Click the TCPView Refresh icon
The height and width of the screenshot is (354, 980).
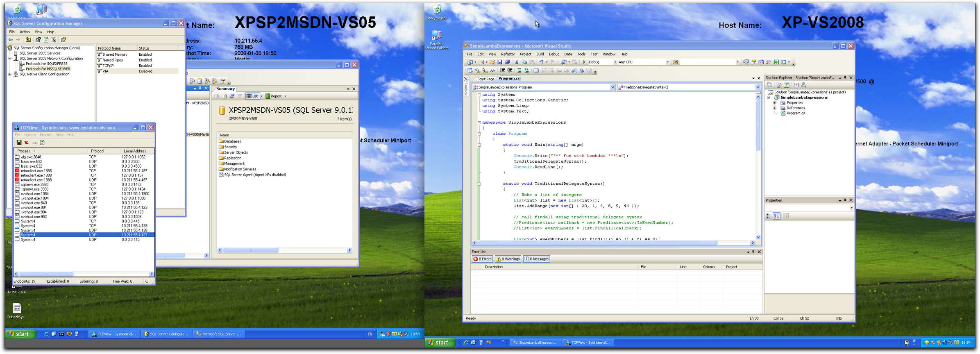[42, 143]
